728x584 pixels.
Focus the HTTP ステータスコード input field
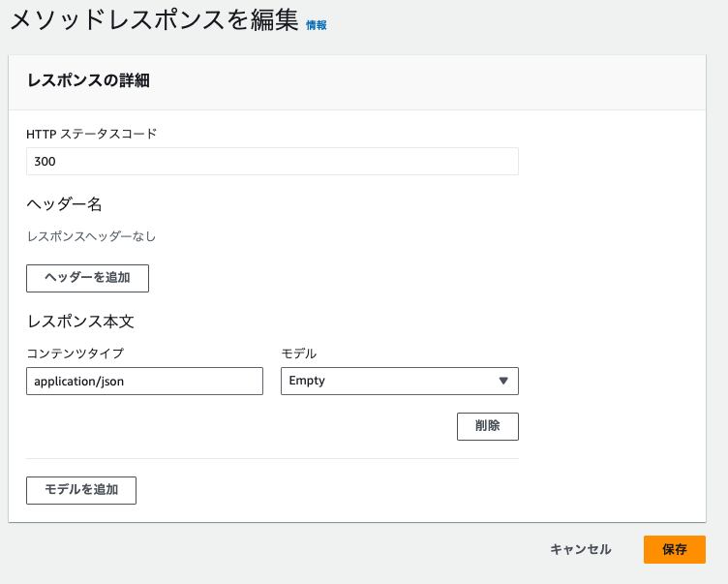[272, 162]
